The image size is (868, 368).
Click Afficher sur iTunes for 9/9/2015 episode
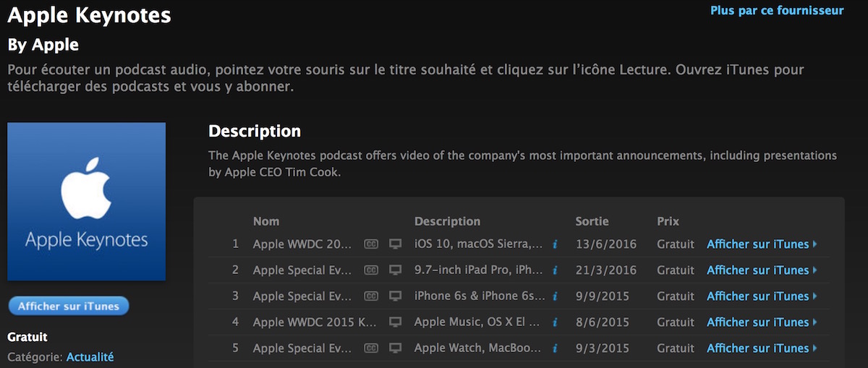(762, 296)
